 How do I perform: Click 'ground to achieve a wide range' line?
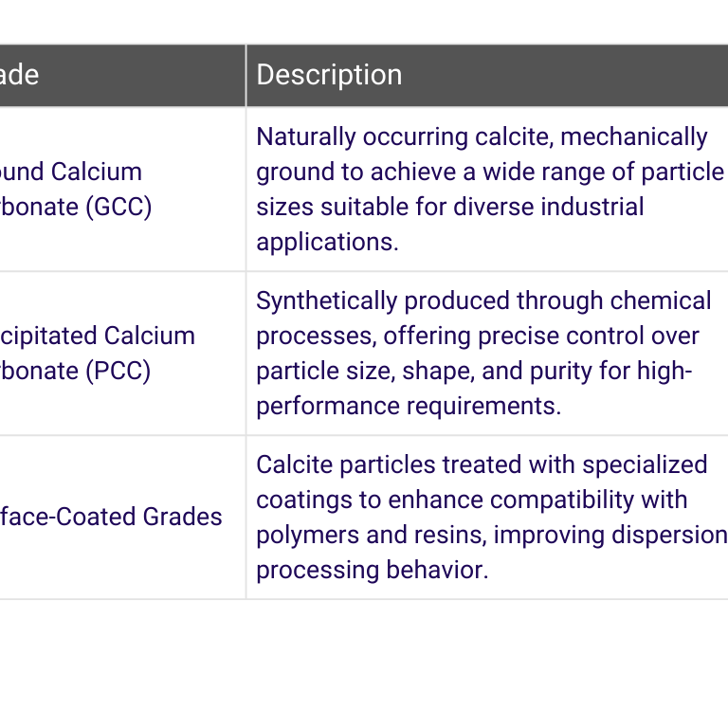(490, 173)
